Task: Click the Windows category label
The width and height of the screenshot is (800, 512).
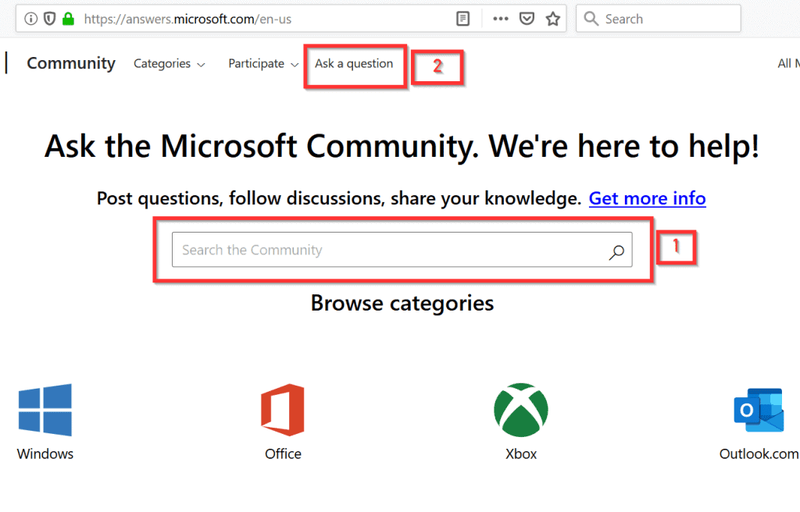Action: pos(45,454)
